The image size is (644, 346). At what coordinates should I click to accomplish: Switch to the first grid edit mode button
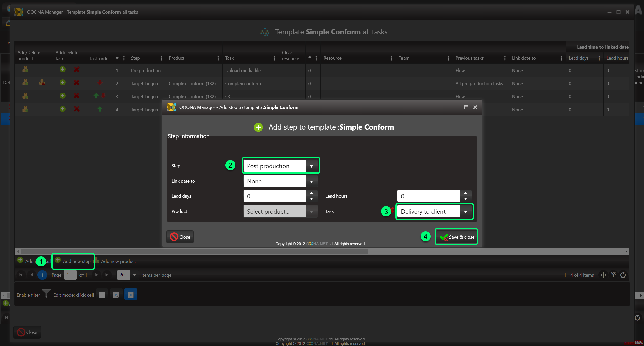click(x=102, y=294)
